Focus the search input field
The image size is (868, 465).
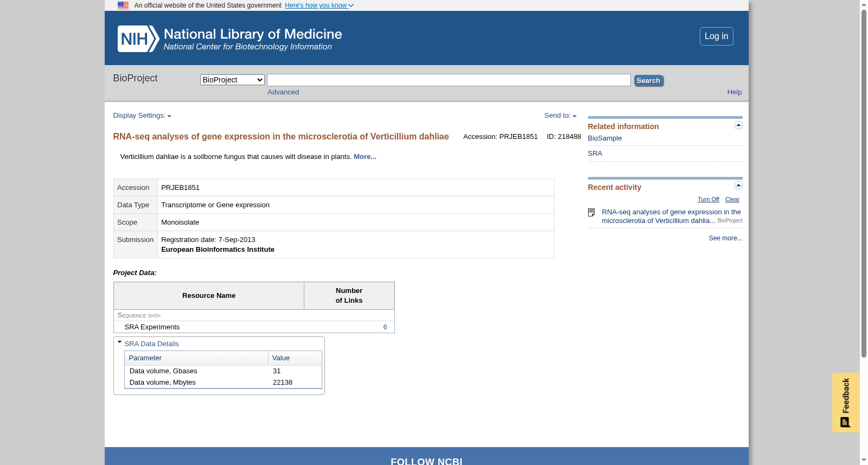tap(449, 80)
